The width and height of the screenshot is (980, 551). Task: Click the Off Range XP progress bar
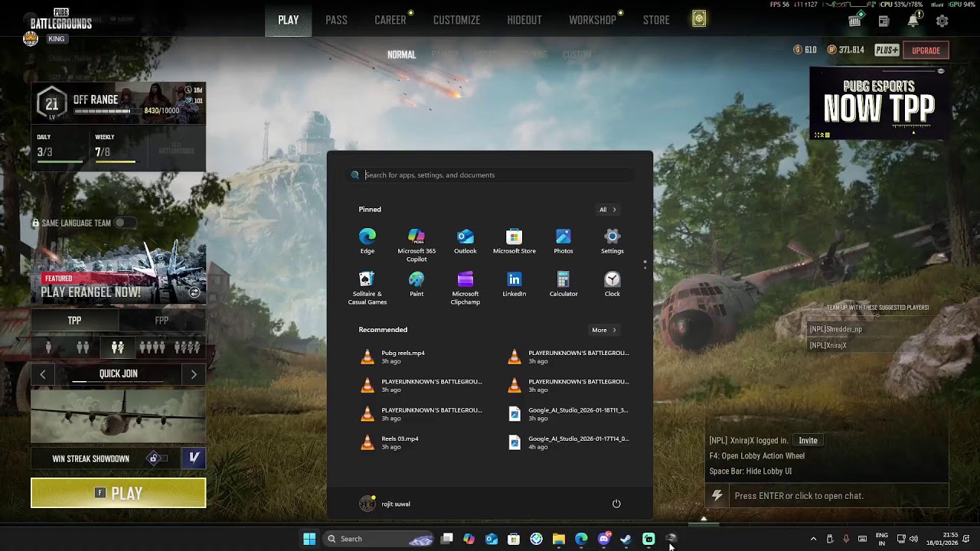point(103,111)
